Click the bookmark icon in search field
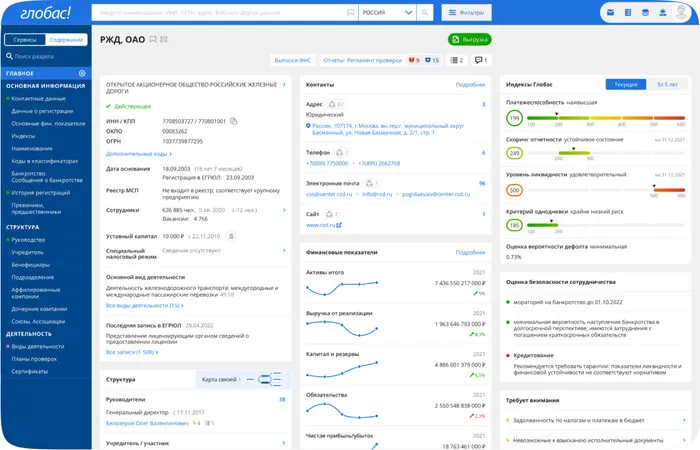Viewport: 700px width, 450px height. 351,12
